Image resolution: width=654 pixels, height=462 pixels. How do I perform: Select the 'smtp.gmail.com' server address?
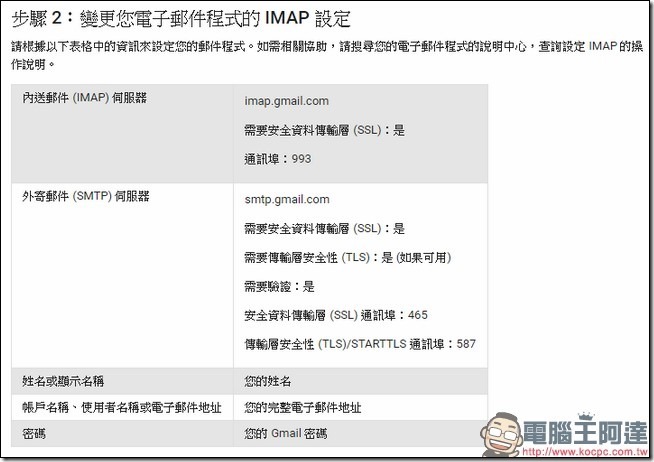[287, 199]
